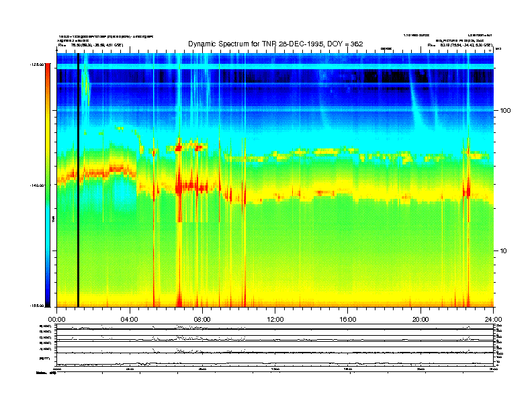
Task: Click the 10 frequency axis label
Action: click(x=504, y=251)
